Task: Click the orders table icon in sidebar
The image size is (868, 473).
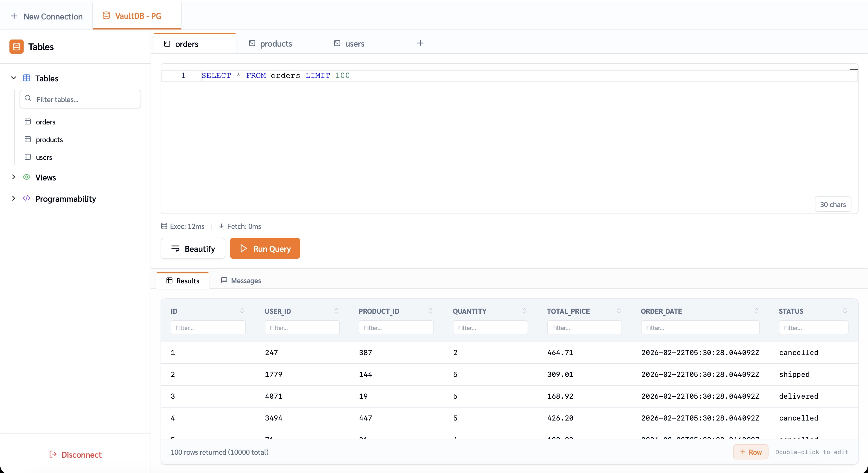Action: click(x=28, y=121)
